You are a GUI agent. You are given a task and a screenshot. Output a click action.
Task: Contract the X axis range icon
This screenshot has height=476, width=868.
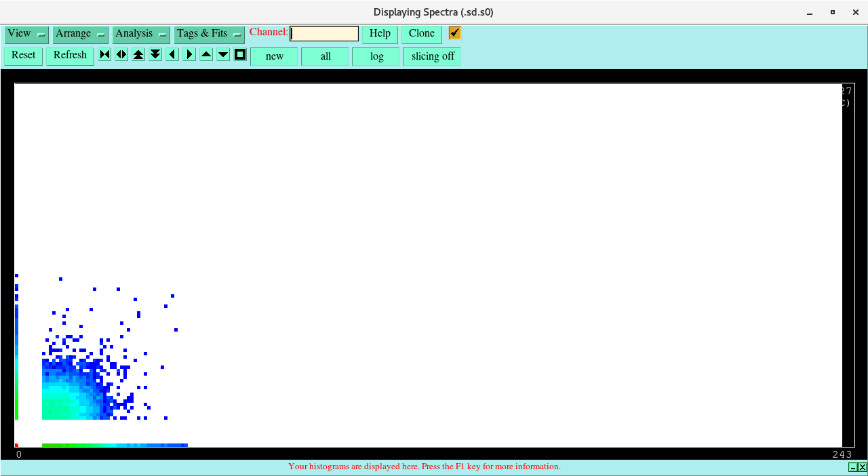(104, 55)
